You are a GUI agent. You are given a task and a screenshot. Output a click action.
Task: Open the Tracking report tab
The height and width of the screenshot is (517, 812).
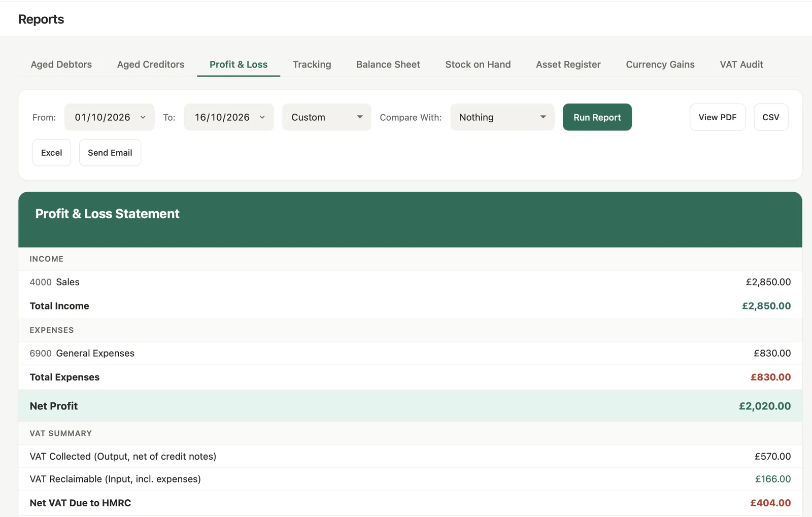[x=312, y=64]
